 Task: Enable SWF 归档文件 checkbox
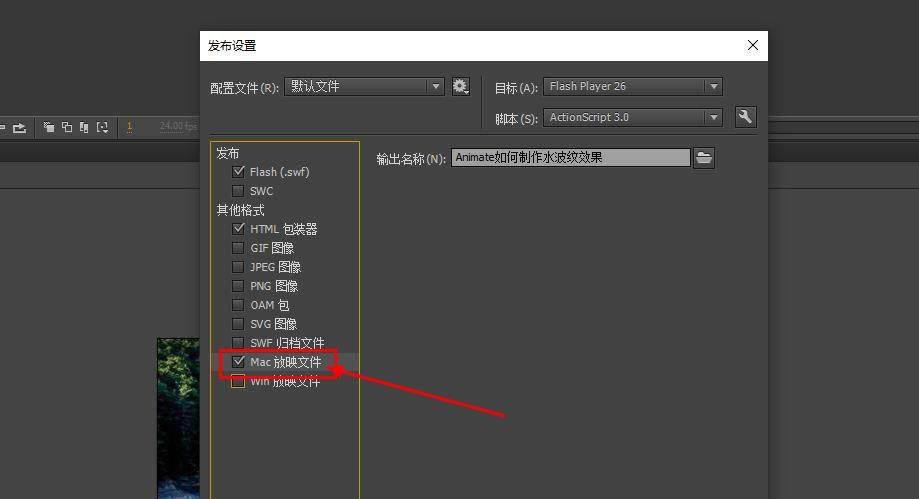click(x=238, y=342)
